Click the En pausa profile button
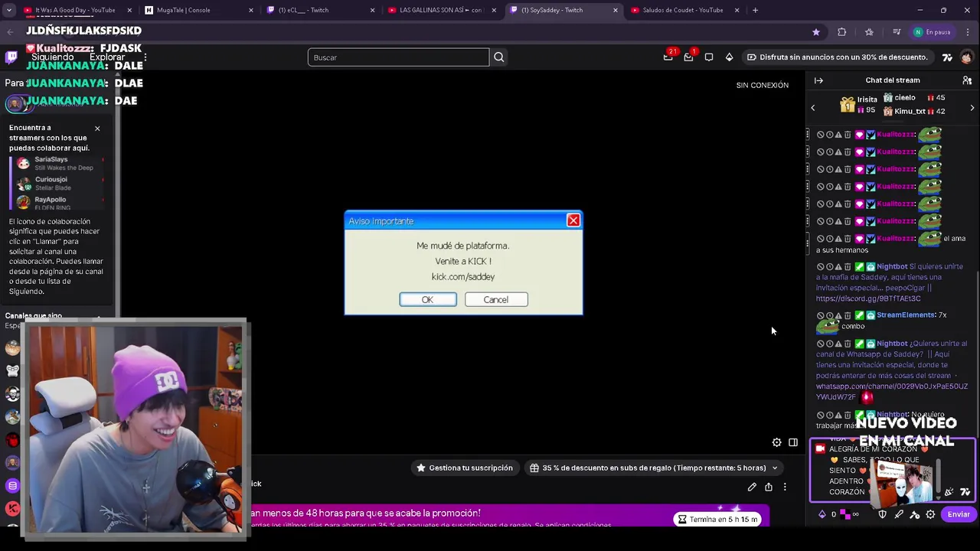 932,32
